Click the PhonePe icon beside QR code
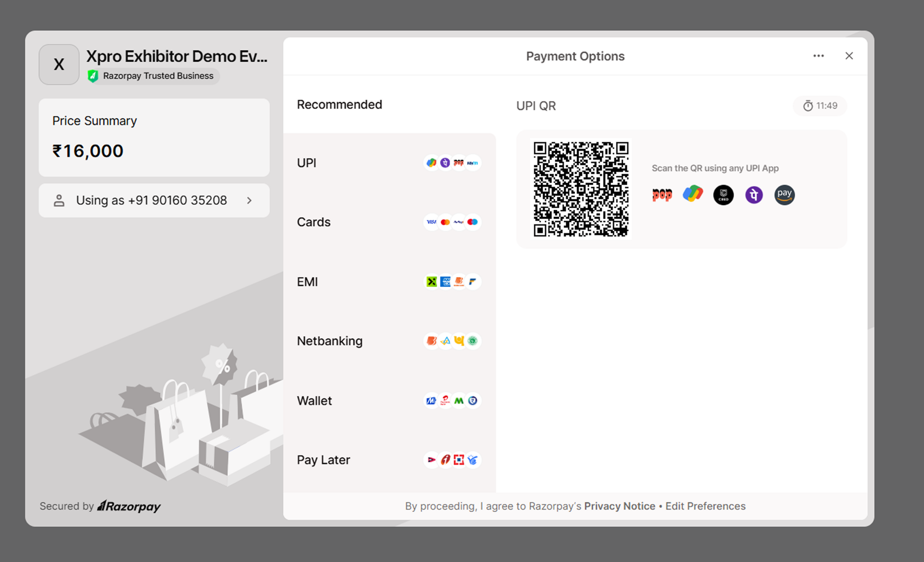 [754, 195]
